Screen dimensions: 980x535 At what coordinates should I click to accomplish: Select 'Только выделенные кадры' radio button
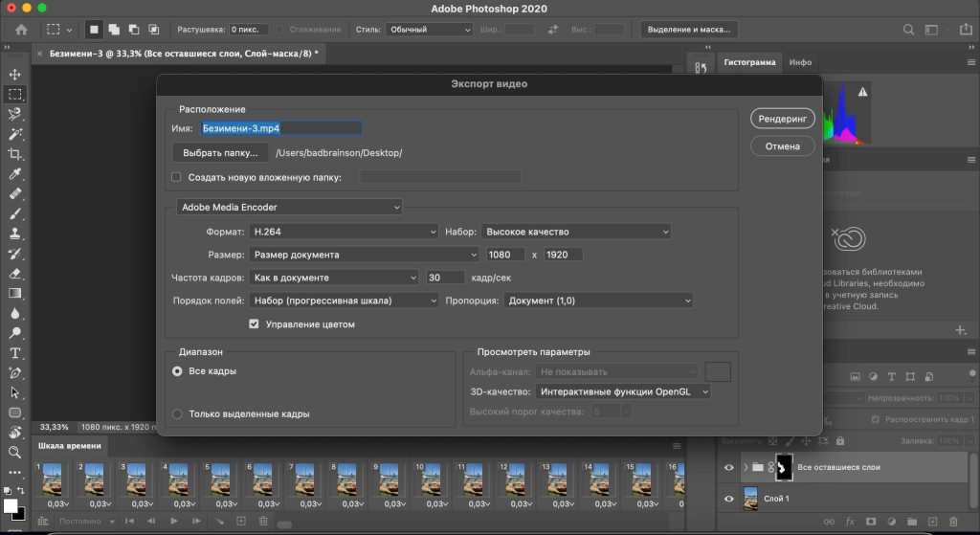[x=177, y=413]
